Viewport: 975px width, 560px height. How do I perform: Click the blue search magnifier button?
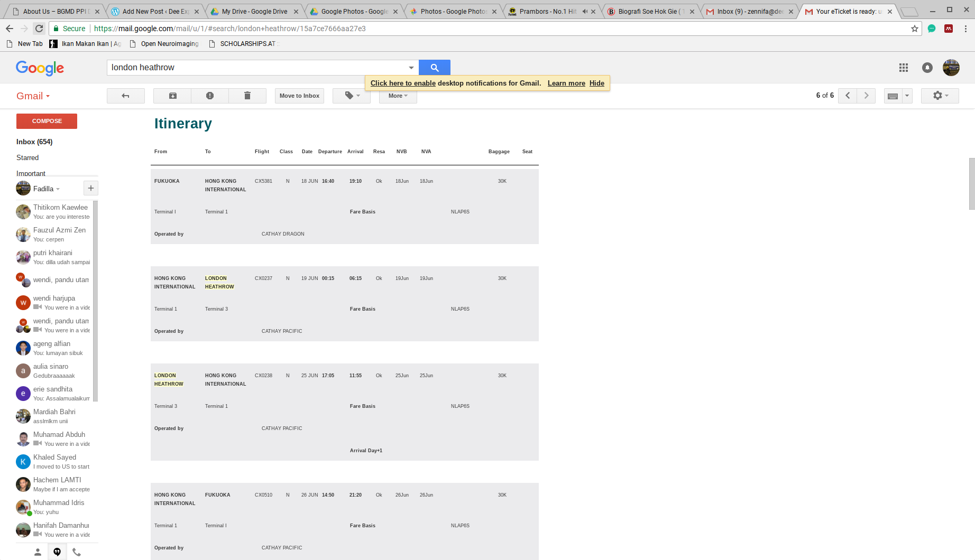click(x=434, y=68)
